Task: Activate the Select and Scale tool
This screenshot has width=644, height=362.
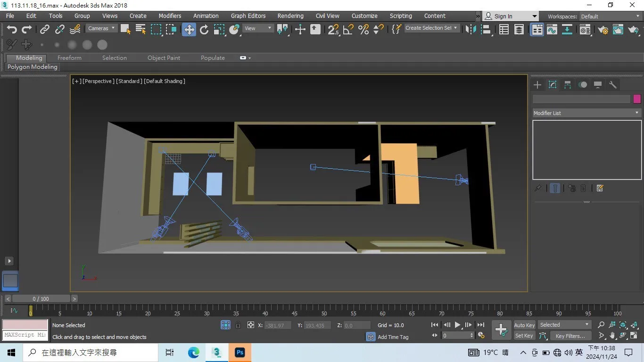Action: click(219, 29)
